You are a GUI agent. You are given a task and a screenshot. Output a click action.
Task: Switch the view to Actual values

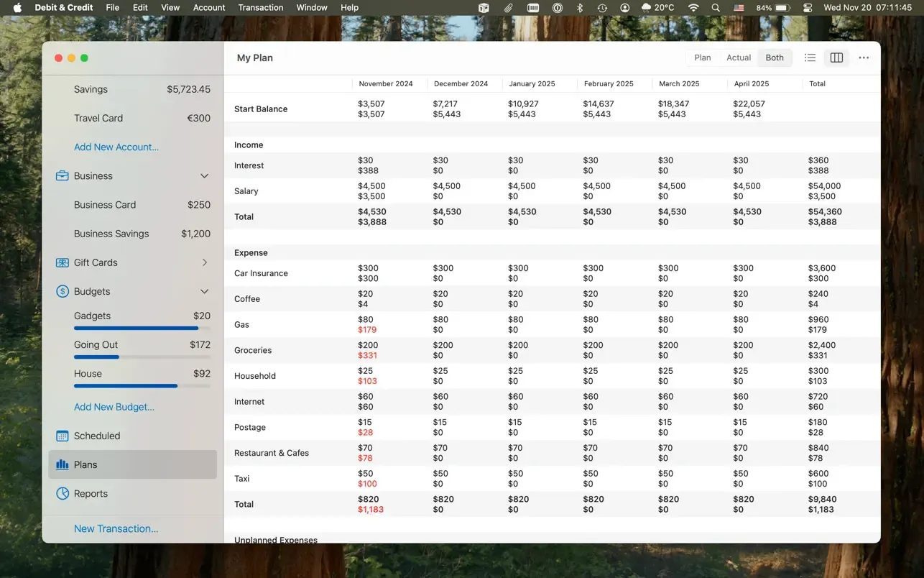[739, 58]
